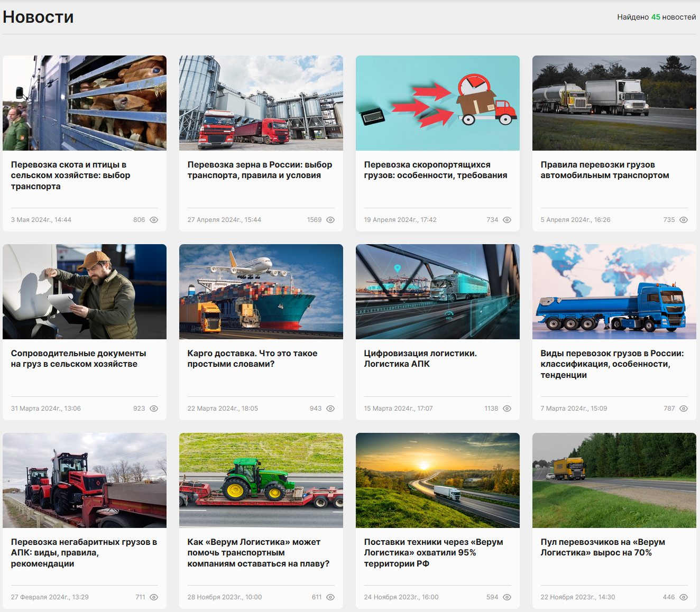Click the view count 594

click(x=492, y=597)
